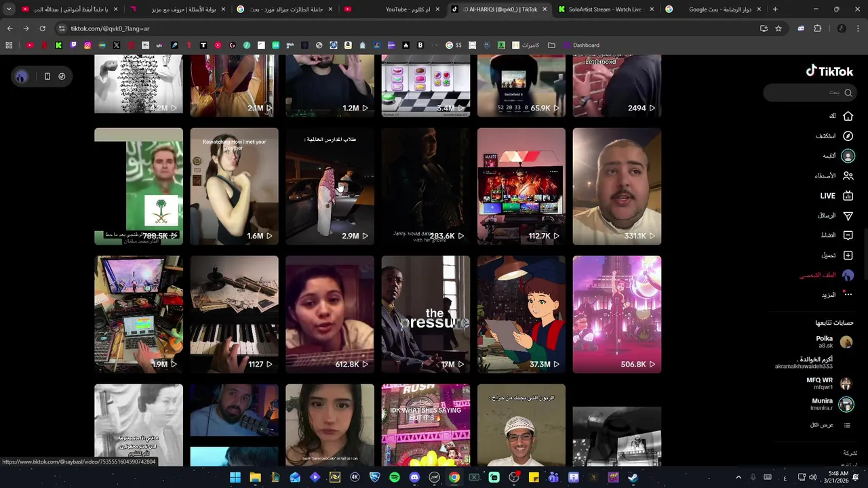Open the pink stage video with 506.8K views
The height and width of the screenshot is (488, 868).
pos(616,314)
